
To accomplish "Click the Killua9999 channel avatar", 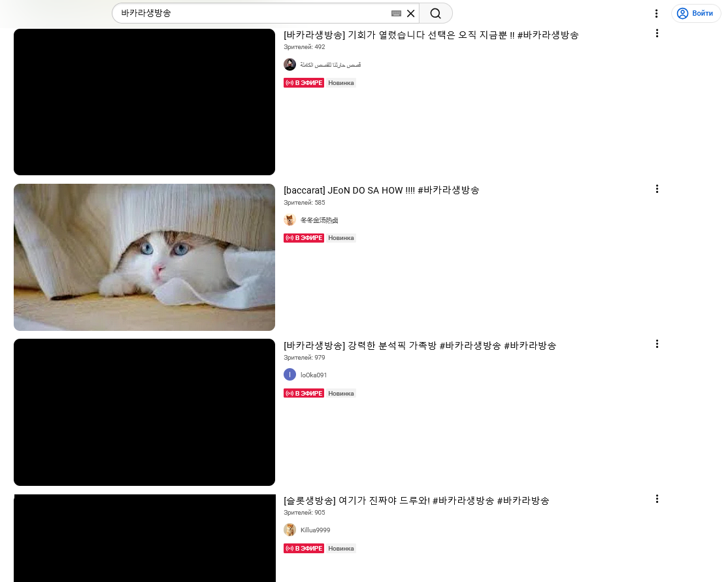I will point(290,530).
